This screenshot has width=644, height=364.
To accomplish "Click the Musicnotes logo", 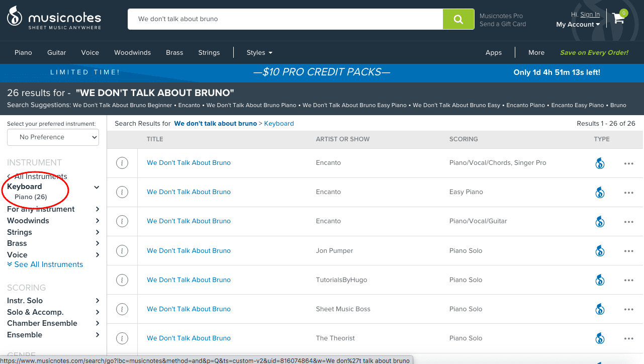I will 54,18.
